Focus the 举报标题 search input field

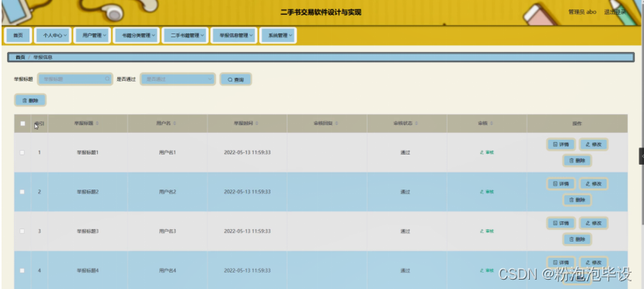[75, 78]
